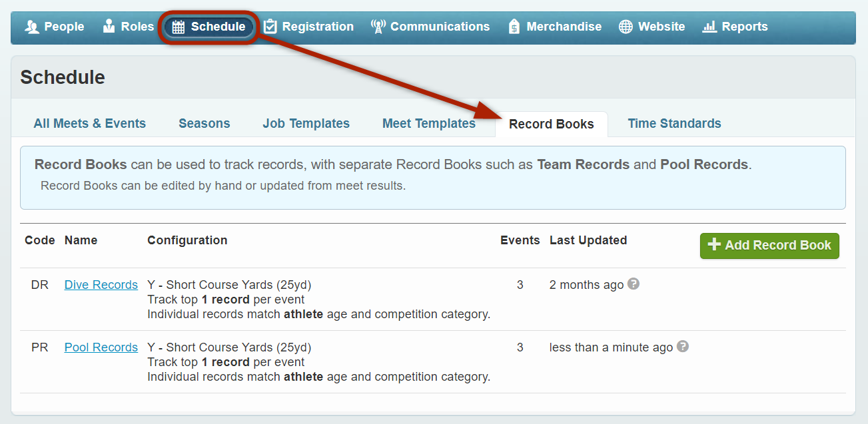Image resolution: width=868 pixels, height=424 pixels.
Task: Click the Website globe icon
Action: pyautogui.click(x=626, y=27)
